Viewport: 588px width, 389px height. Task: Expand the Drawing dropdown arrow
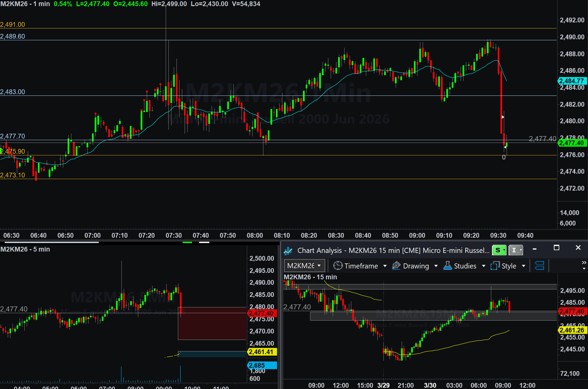[436, 266]
